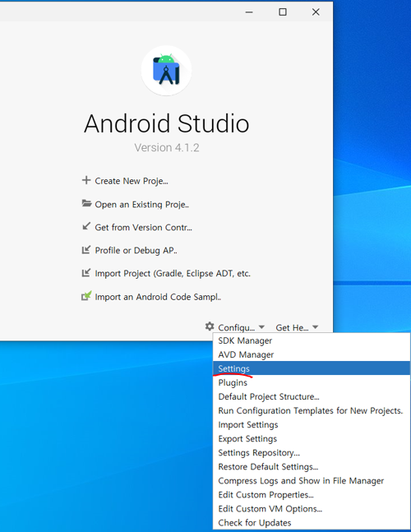Maximize the Android Studio welcome window
The image size is (411, 532).
point(283,12)
